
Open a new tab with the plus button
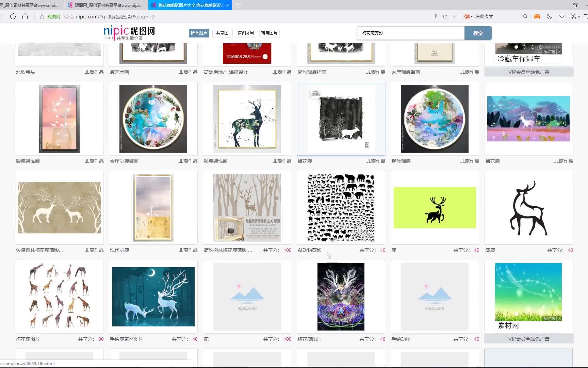(x=238, y=5)
